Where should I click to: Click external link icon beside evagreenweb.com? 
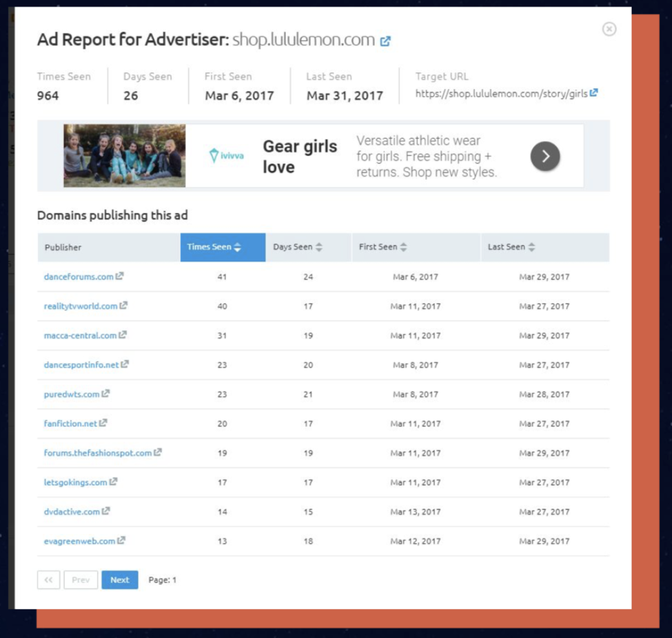[x=121, y=541]
